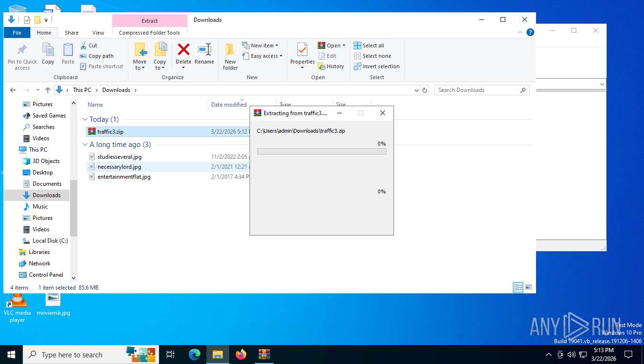The width and height of the screenshot is (644, 364).
Task: Open Control Panel in navigation pane
Action: point(45,275)
